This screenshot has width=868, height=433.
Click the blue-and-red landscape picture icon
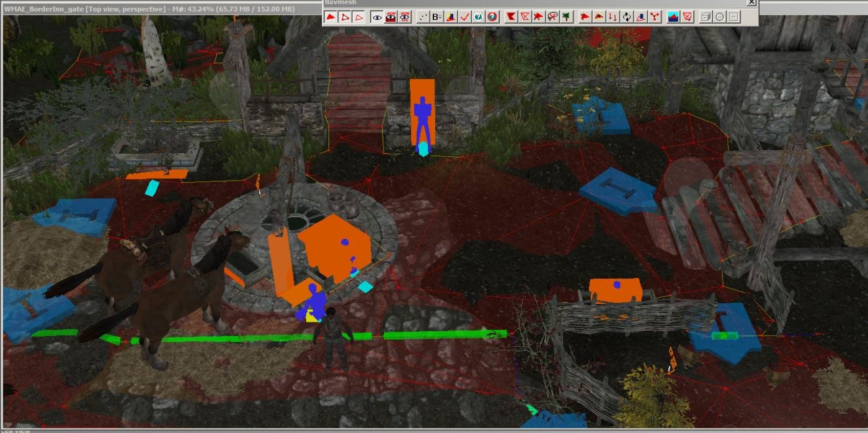[x=673, y=17]
